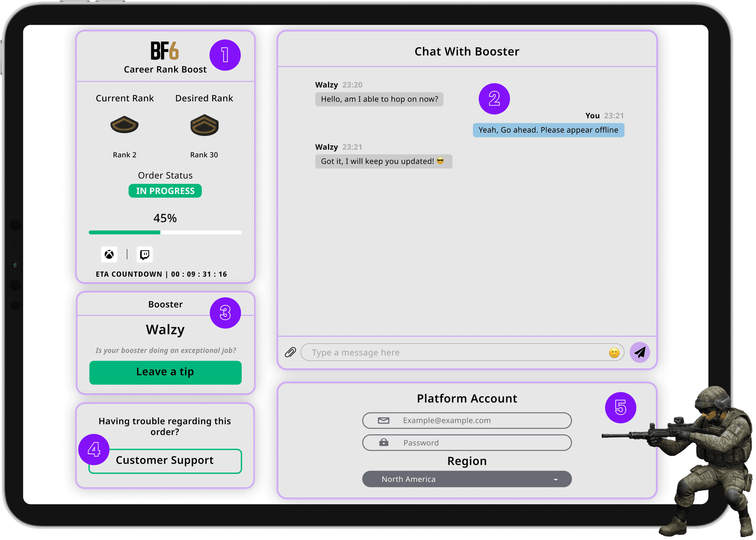Click the 45% order progress bar
The image size is (756, 540).
point(165,232)
